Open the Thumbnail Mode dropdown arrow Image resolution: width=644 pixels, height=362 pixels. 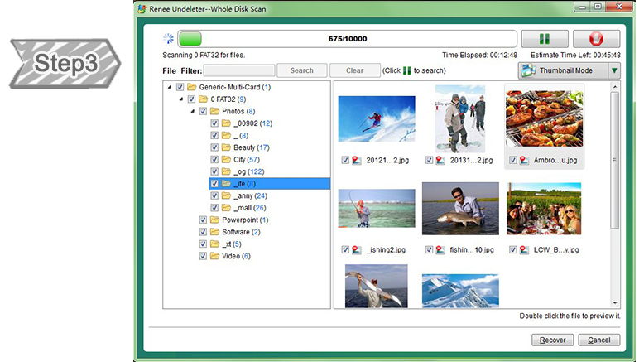613,70
